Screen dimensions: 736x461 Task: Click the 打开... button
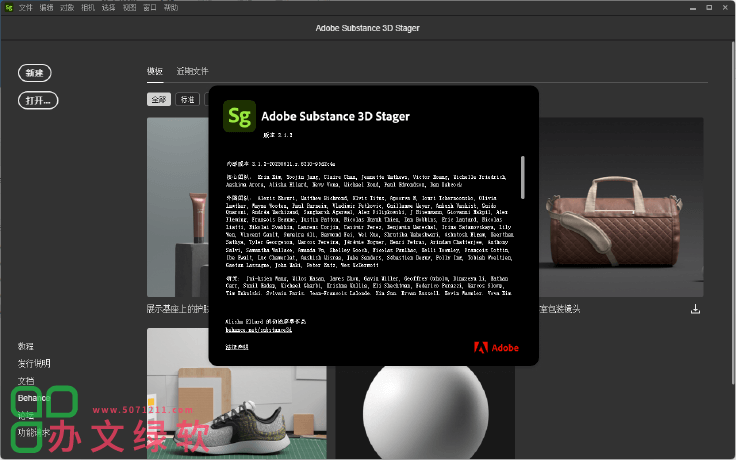[x=38, y=100]
